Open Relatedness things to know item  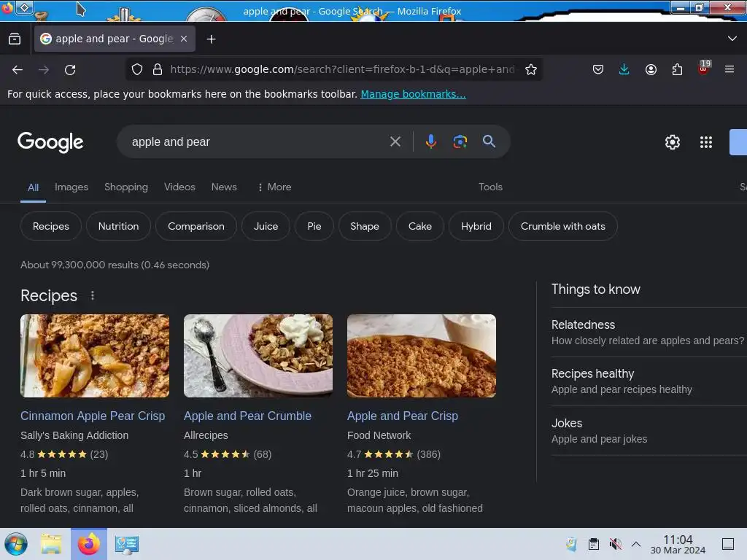[648, 332]
